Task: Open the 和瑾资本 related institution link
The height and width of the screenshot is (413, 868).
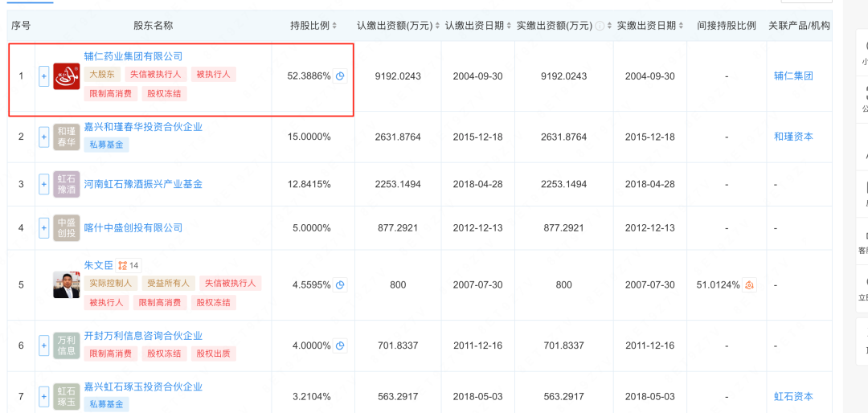Action: point(793,137)
